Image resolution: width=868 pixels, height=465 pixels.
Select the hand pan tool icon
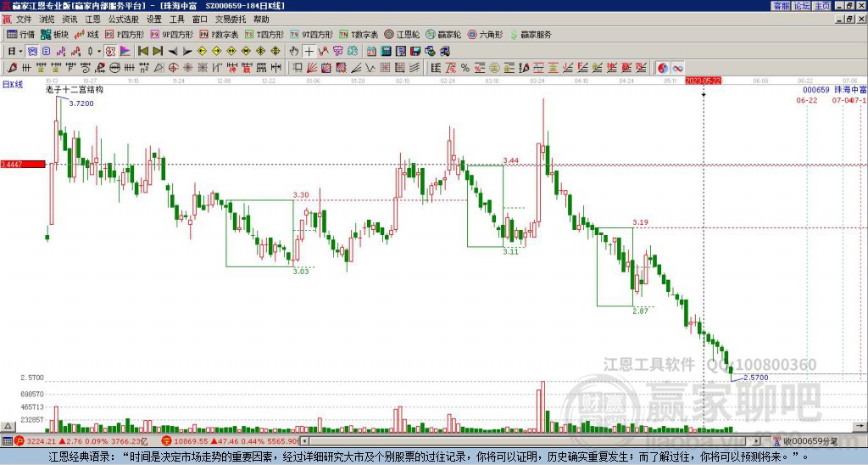tap(294, 52)
